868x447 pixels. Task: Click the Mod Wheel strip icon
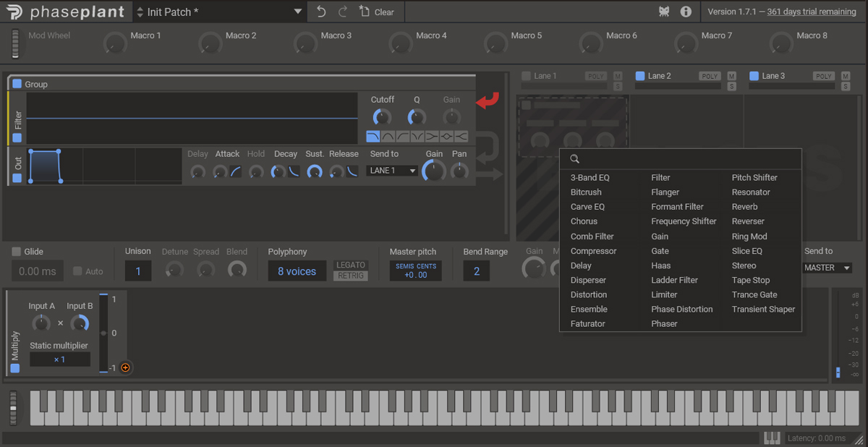(16, 43)
